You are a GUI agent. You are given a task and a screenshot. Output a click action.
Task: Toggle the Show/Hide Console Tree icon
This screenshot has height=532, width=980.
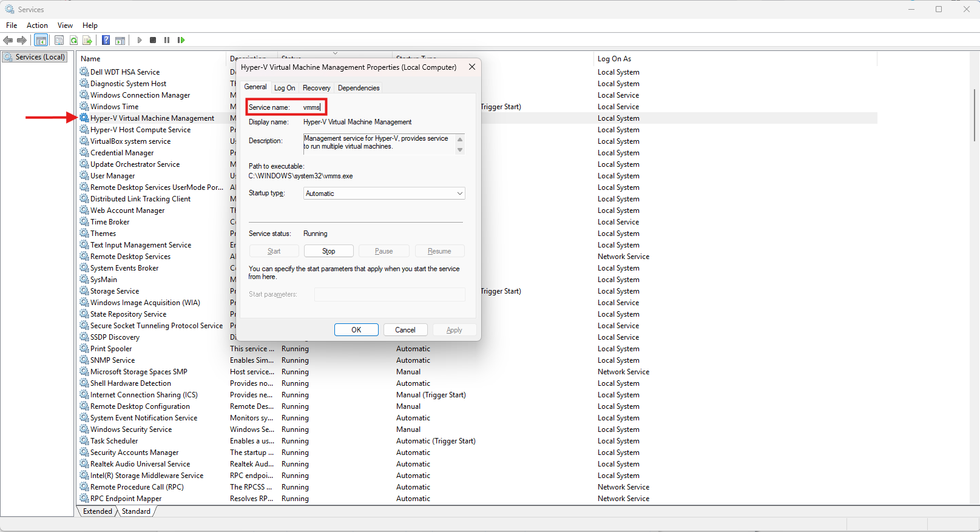point(41,40)
